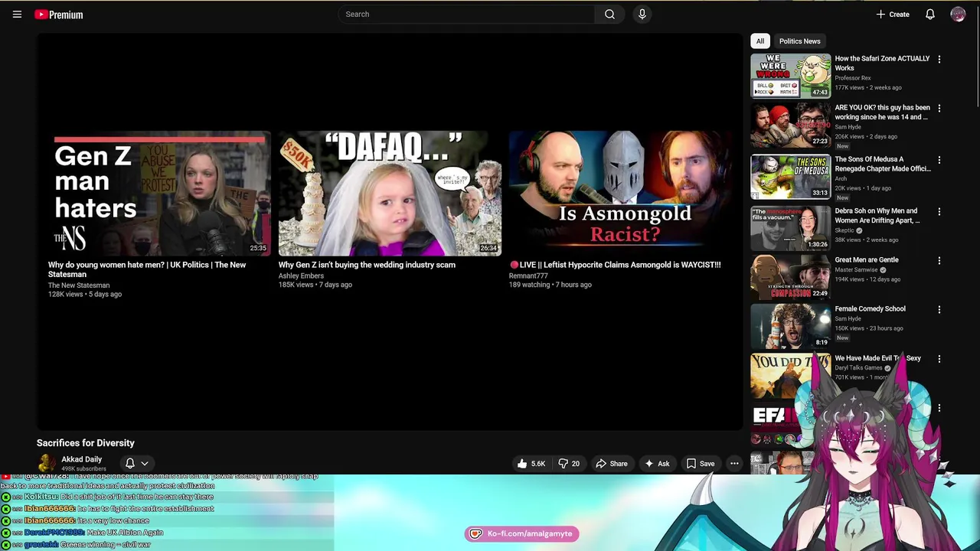Image resolution: width=980 pixels, height=551 pixels.
Task: Open options for Safari Zone video
Action: point(939,59)
